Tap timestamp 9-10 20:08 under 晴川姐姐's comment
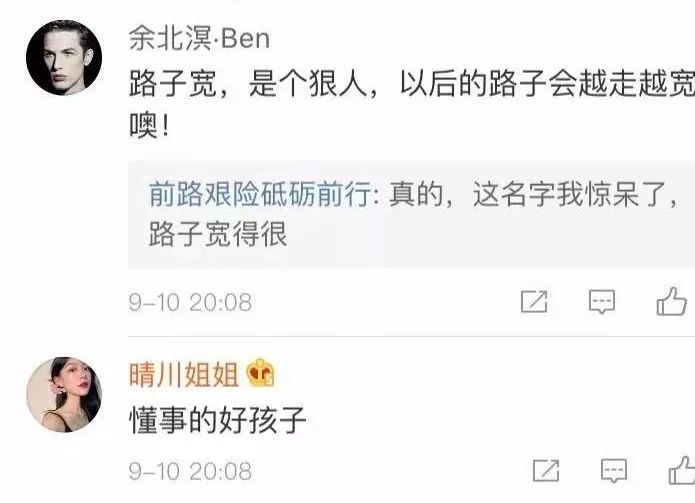Viewport: 695px width, 503px height. point(190,471)
